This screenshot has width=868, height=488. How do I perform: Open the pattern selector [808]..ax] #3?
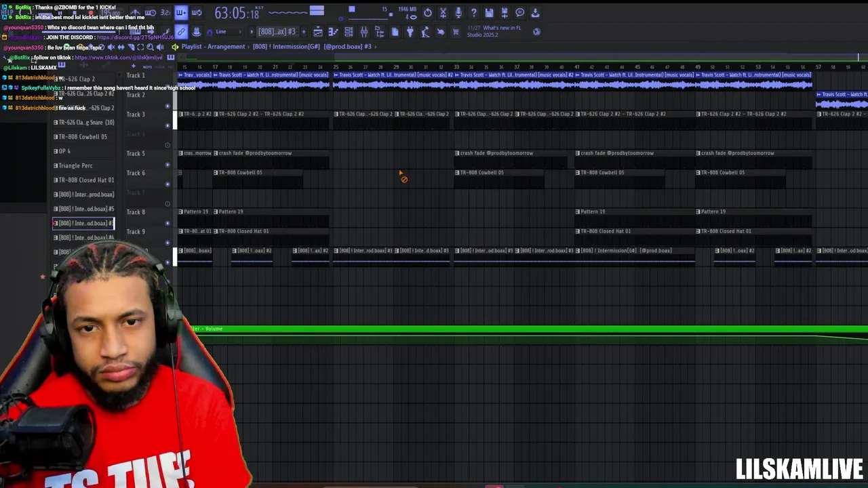[x=277, y=32]
